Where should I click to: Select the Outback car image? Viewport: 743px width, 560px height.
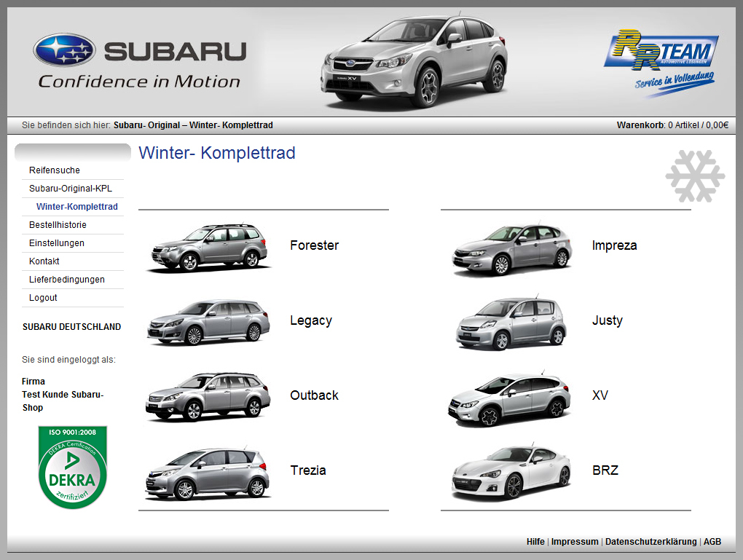[208, 396]
